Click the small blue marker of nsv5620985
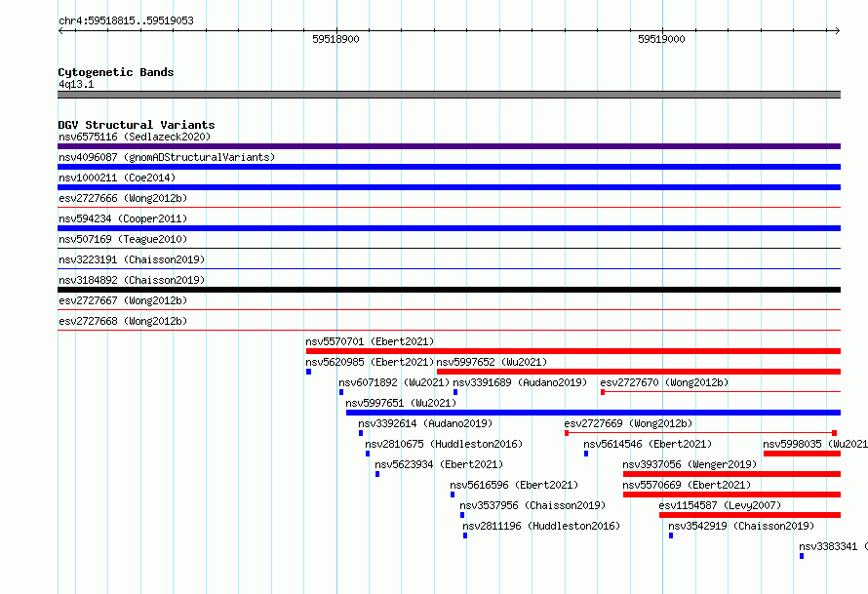Viewport: 868px width, 594px height. tap(308, 372)
